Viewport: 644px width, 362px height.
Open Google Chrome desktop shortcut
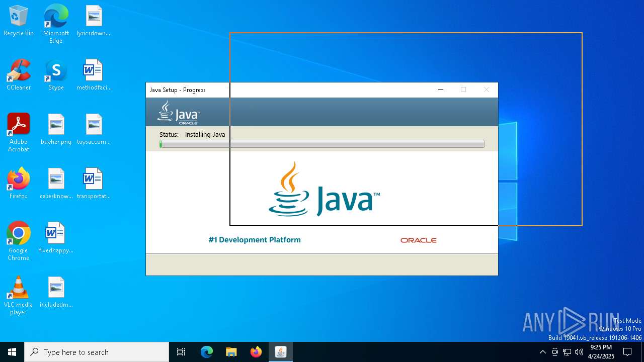click(x=19, y=241)
